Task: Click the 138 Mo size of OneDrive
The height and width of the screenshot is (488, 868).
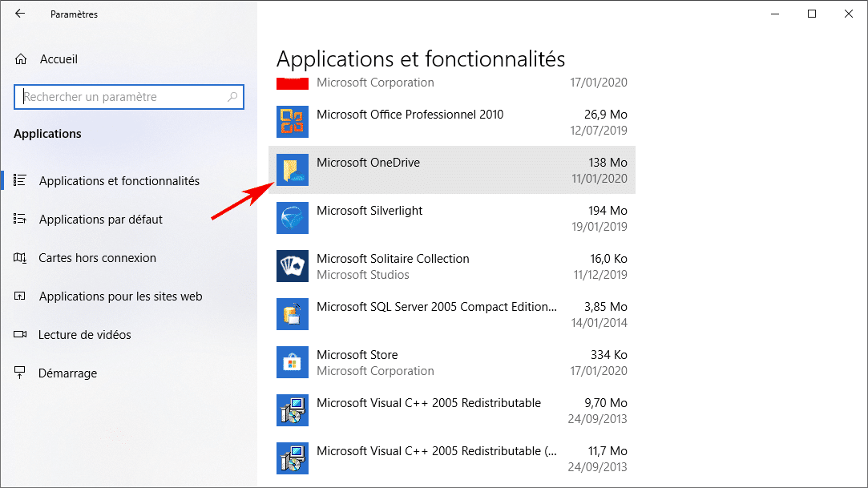Action: 608,163
